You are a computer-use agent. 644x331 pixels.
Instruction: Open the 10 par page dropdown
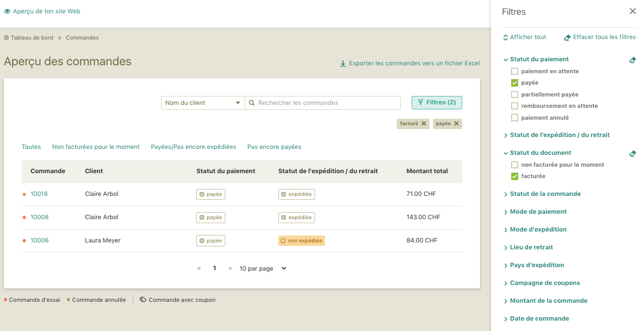(x=263, y=268)
